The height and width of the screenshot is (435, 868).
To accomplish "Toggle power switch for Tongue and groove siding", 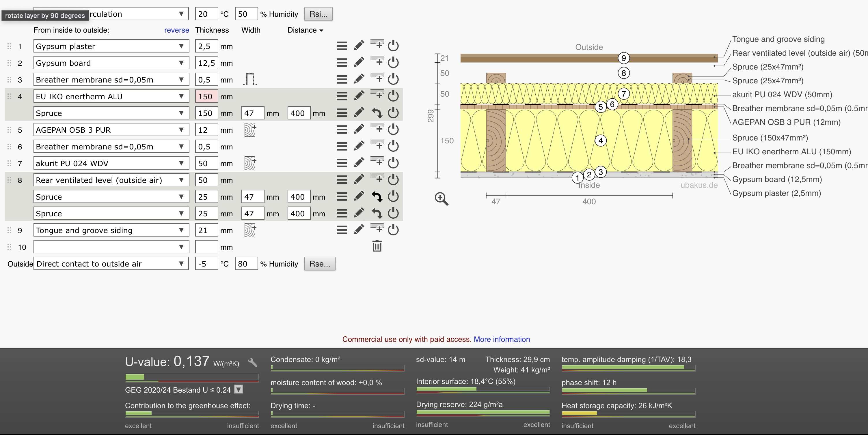I will (x=393, y=230).
